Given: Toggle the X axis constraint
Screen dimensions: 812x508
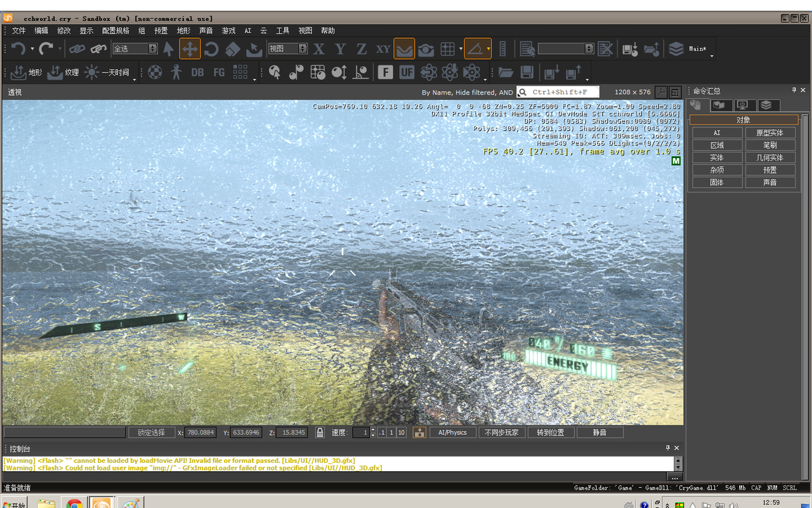Looking at the screenshot, I should click(319, 48).
